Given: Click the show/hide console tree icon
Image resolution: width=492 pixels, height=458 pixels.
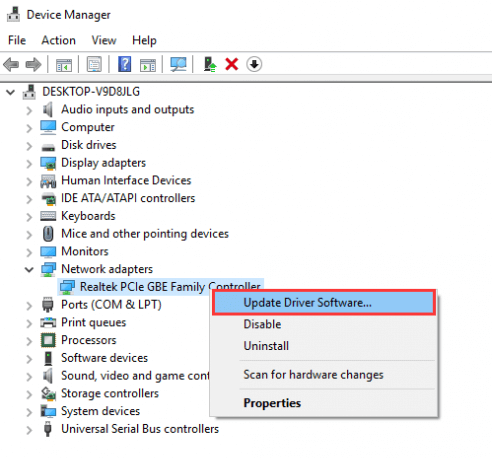Looking at the screenshot, I should point(64,65).
